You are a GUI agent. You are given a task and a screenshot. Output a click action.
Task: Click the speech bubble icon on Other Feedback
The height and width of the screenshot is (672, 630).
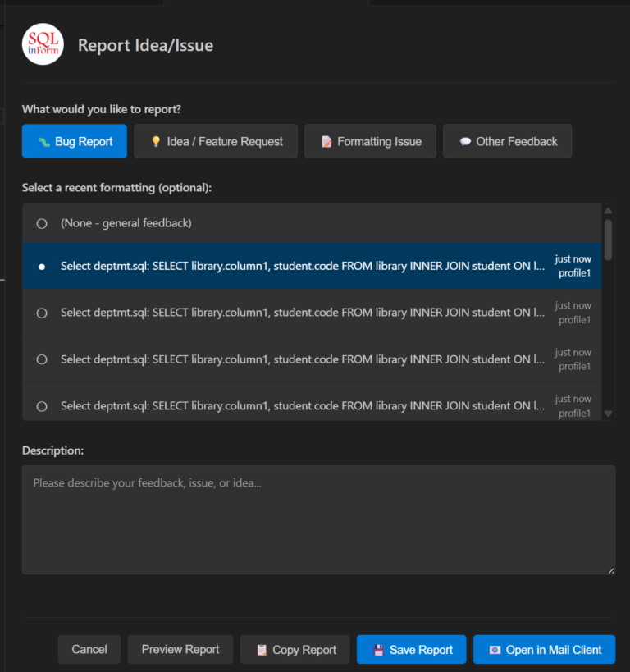[x=465, y=141]
